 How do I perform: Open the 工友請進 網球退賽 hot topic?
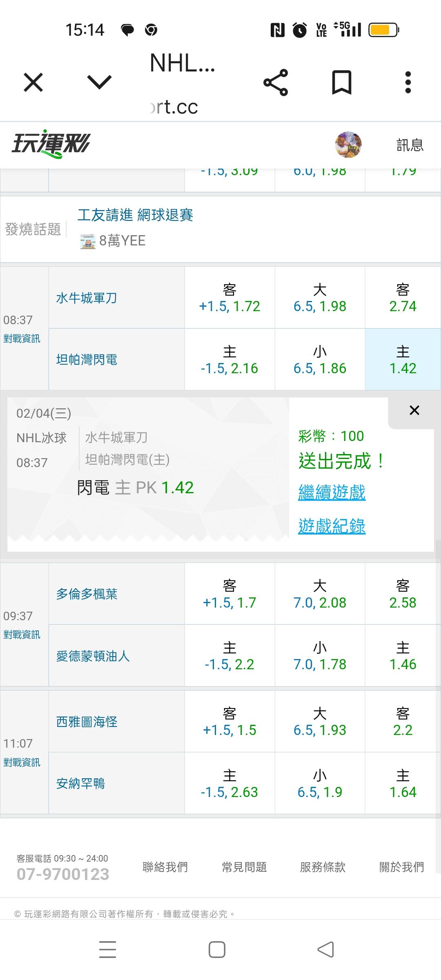pos(135,215)
